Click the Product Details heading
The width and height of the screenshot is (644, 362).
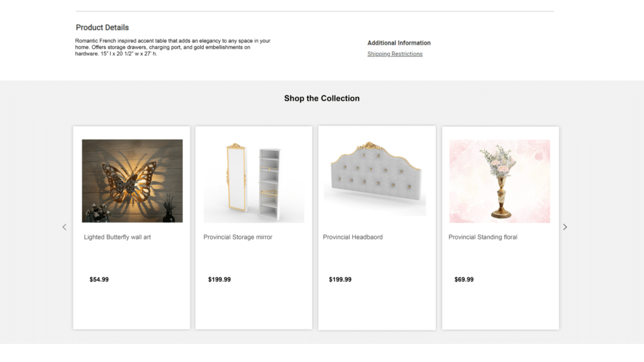[103, 28]
